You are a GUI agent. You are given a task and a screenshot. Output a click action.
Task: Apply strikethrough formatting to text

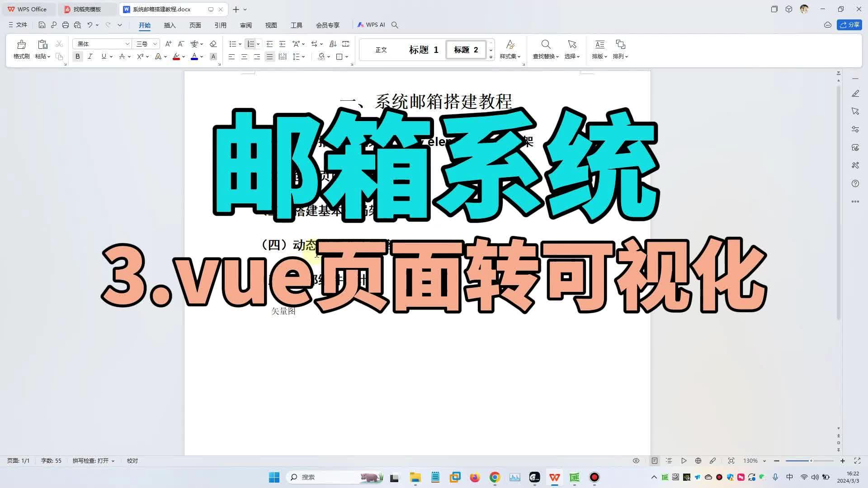click(123, 56)
